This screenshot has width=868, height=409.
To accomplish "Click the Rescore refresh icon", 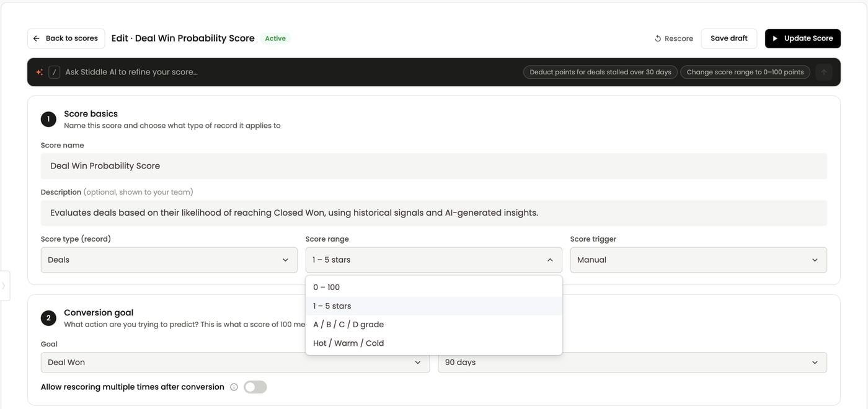I will tap(658, 38).
